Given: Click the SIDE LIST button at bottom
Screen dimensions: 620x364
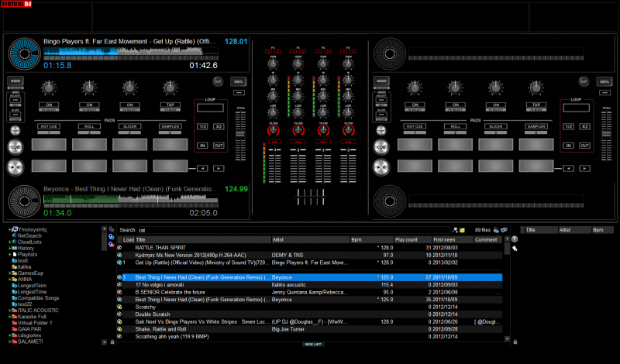Looking at the screenshot, I should (x=313, y=344).
